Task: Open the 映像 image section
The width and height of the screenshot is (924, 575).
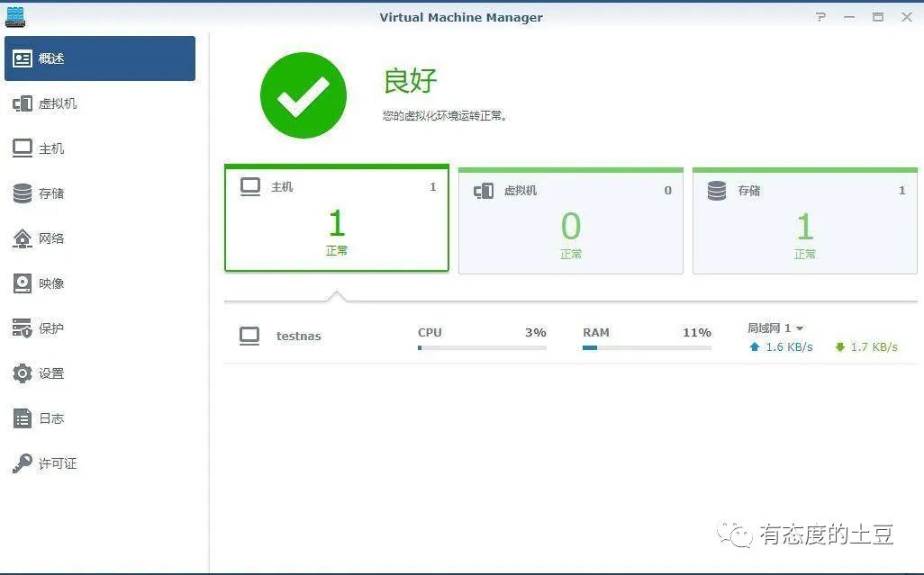Action: point(51,283)
